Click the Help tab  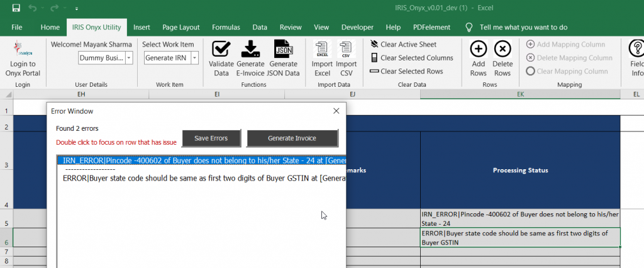tap(393, 27)
